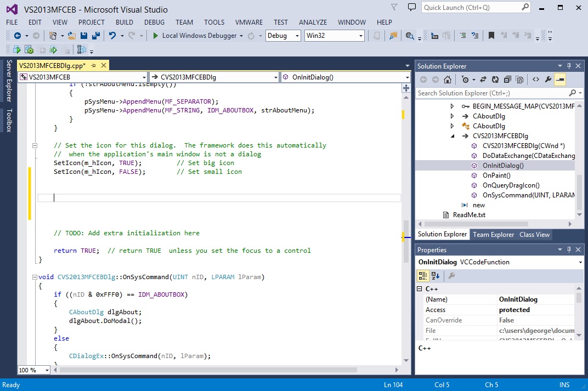Click the Find in Files icon
This screenshot has height=391, width=588.
(393, 36)
